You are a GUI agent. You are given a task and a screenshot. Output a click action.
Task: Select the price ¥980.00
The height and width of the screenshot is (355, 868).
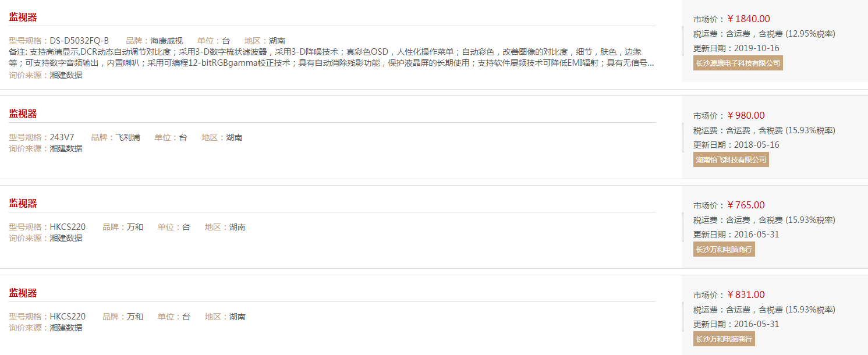point(746,115)
